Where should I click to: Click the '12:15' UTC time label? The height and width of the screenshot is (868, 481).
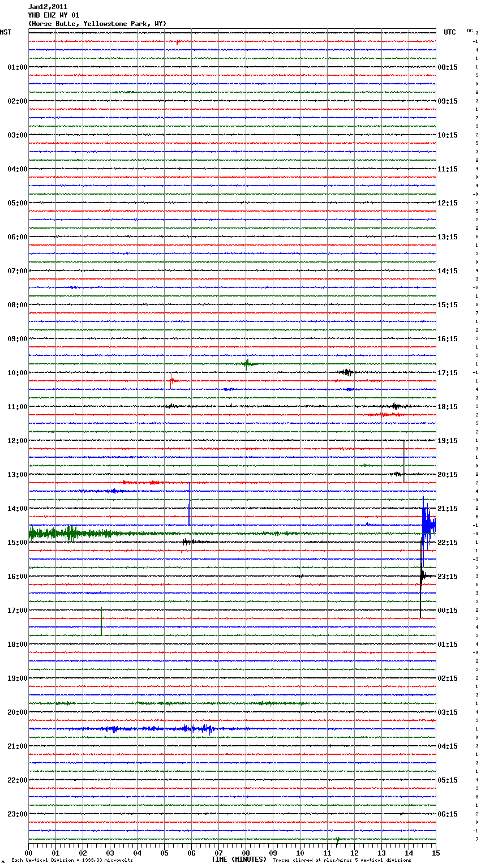pyautogui.click(x=448, y=203)
